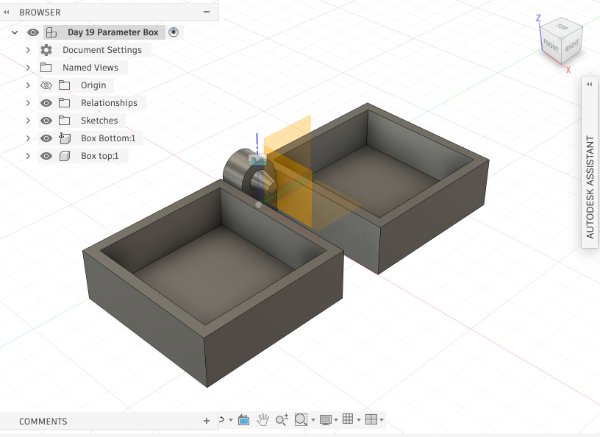Open Display Settings monitor icon
The width and height of the screenshot is (600, 437).
(326, 420)
